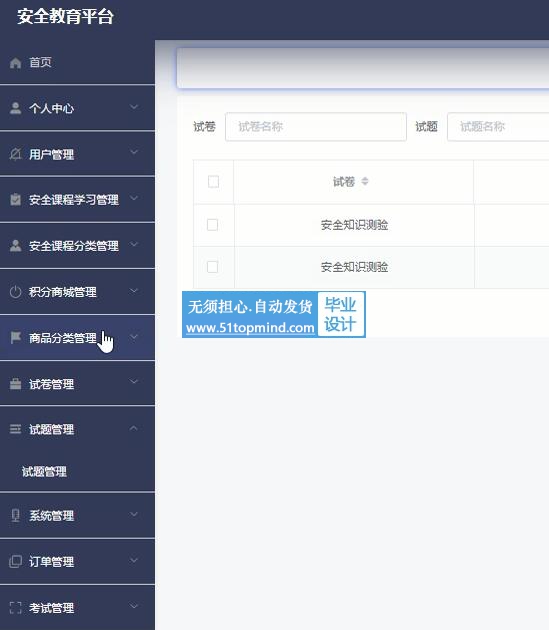Open the 订单管理 menu label
The width and height of the screenshot is (549, 630).
[51, 562]
